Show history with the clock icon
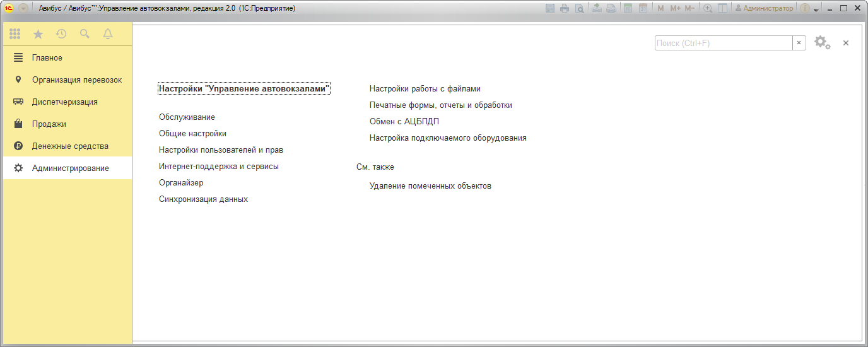This screenshot has width=868, height=347. (61, 34)
